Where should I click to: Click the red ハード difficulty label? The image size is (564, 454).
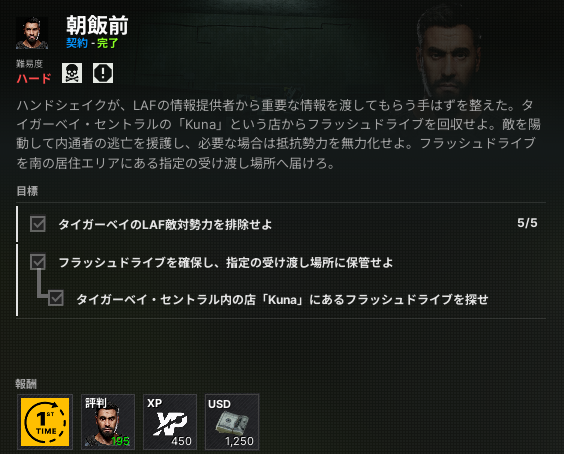pyautogui.click(x=34, y=78)
